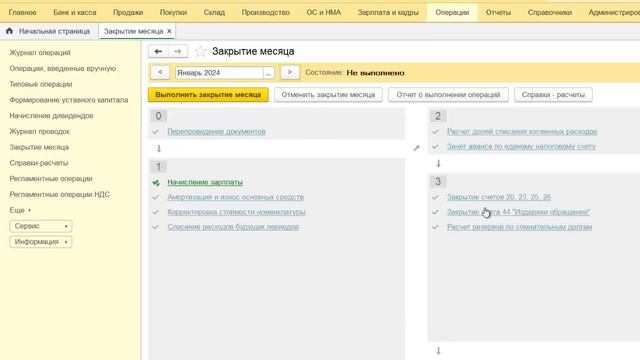Open the period selection ellipsis button

269,73
